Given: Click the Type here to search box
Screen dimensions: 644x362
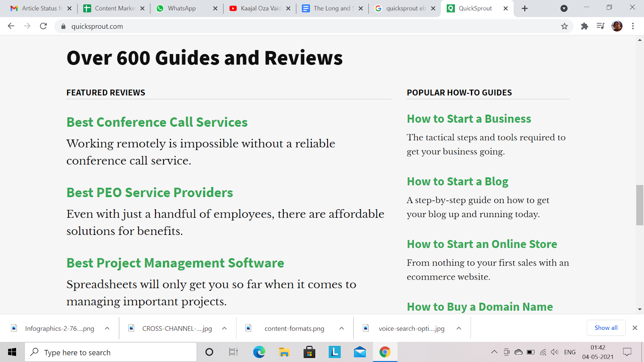Looking at the screenshot, I should coord(111,352).
